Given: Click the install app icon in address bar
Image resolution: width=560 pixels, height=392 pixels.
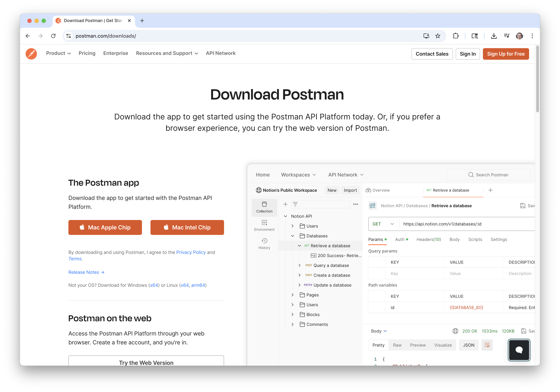Looking at the screenshot, I should (426, 36).
